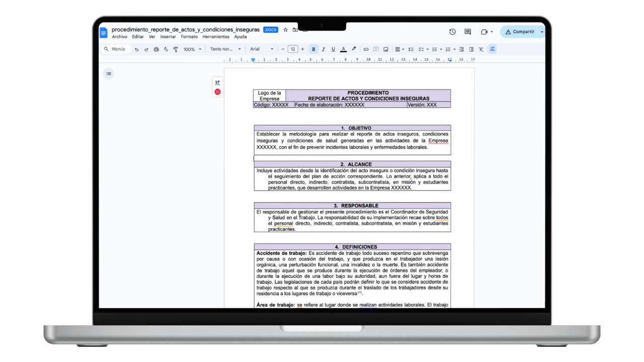
Task: Toggle underline formatting
Action: click(333, 49)
